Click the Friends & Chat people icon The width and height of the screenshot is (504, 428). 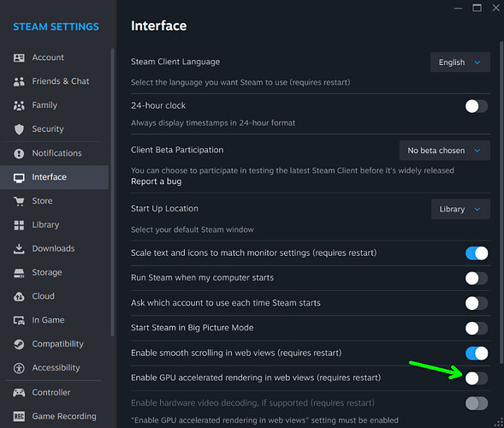(19, 81)
